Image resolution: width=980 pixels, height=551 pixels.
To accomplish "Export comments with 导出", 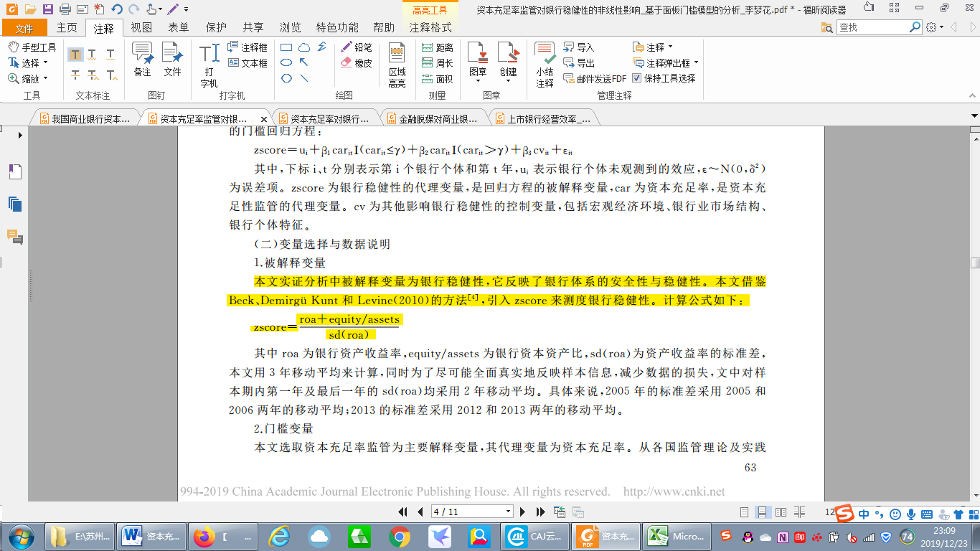I will point(578,63).
